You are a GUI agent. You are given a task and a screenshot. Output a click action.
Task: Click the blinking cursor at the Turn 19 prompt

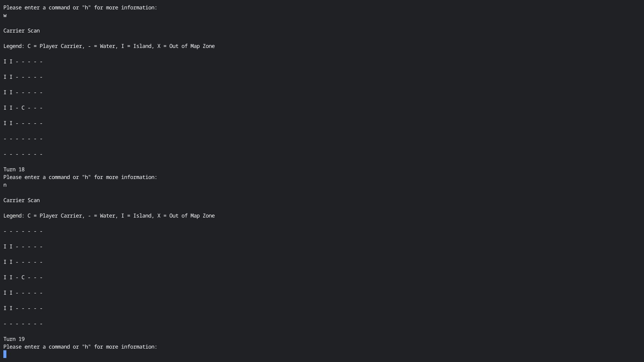(5, 354)
